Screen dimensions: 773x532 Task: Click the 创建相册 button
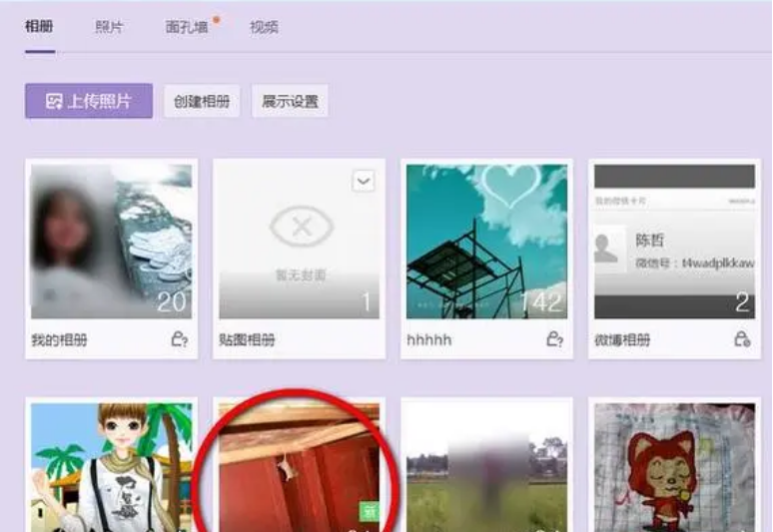click(202, 102)
